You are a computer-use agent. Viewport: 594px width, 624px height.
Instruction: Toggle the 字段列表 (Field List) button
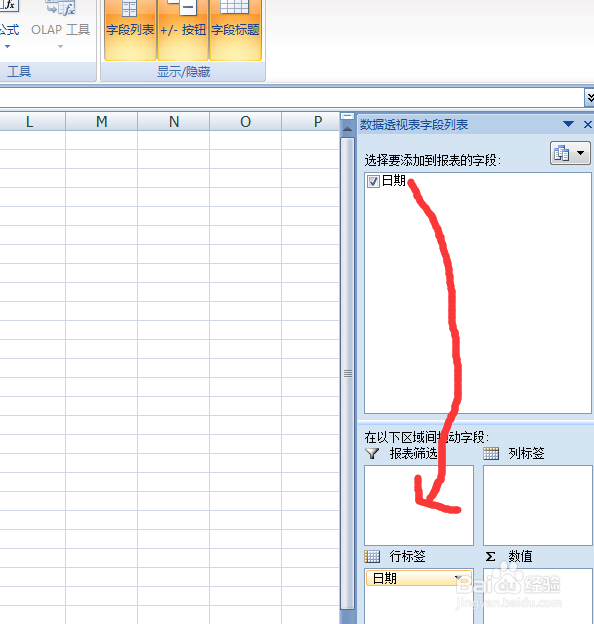point(130,29)
